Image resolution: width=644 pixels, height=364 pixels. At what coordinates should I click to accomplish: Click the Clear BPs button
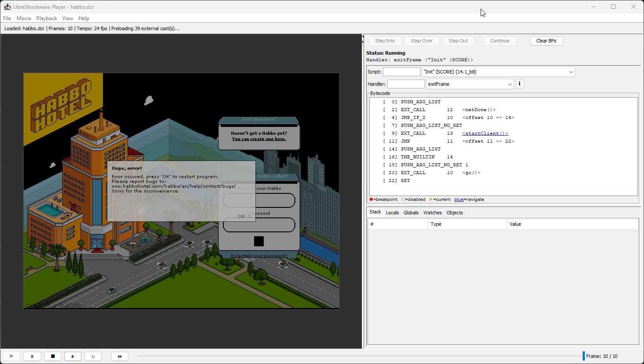tap(546, 41)
